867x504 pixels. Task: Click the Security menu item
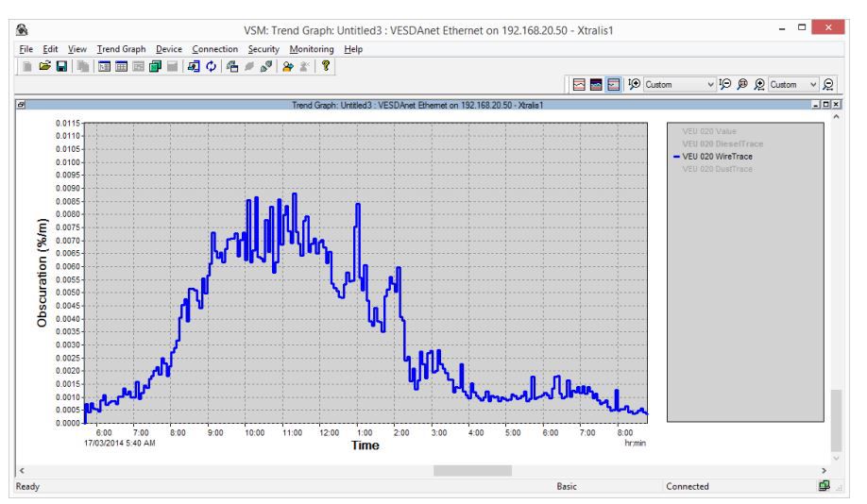tap(263, 49)
